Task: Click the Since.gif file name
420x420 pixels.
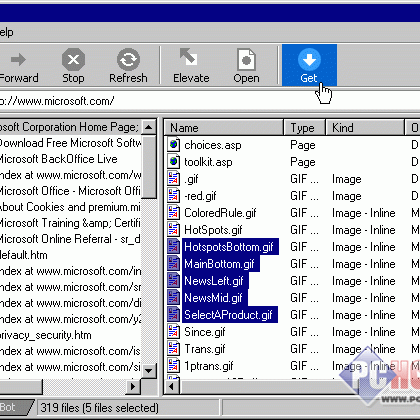Action: coord(205,332)
